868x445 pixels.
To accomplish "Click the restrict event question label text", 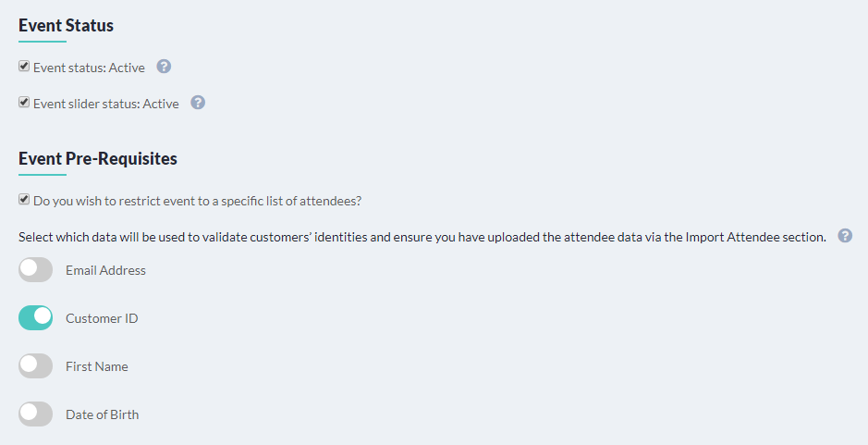I will (x=197, y=201).
